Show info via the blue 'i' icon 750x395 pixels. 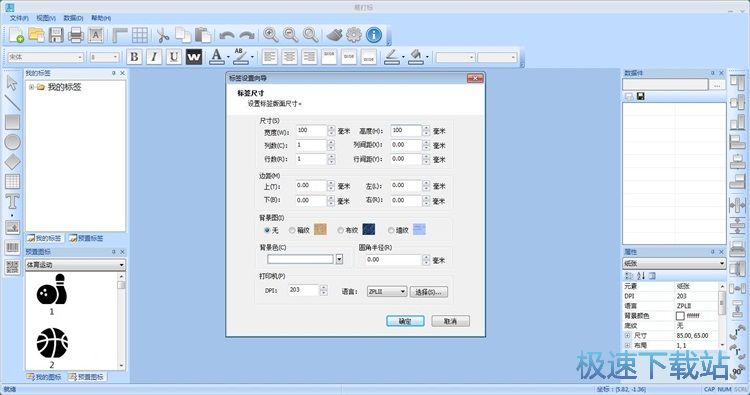[x=374, y=34]
